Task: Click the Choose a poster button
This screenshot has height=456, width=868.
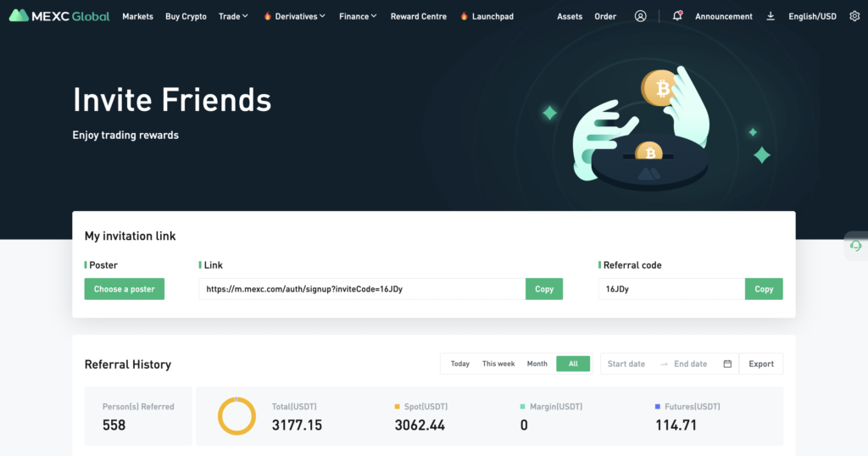Action: click(124, 289)
